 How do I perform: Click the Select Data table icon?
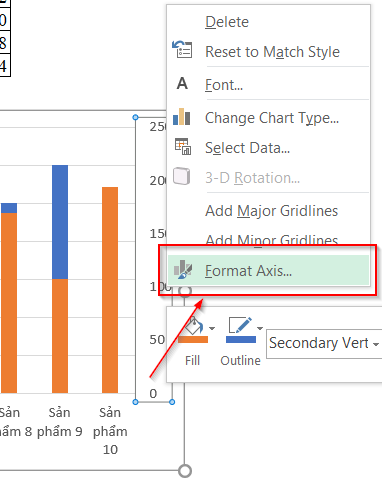click(183, 147)
